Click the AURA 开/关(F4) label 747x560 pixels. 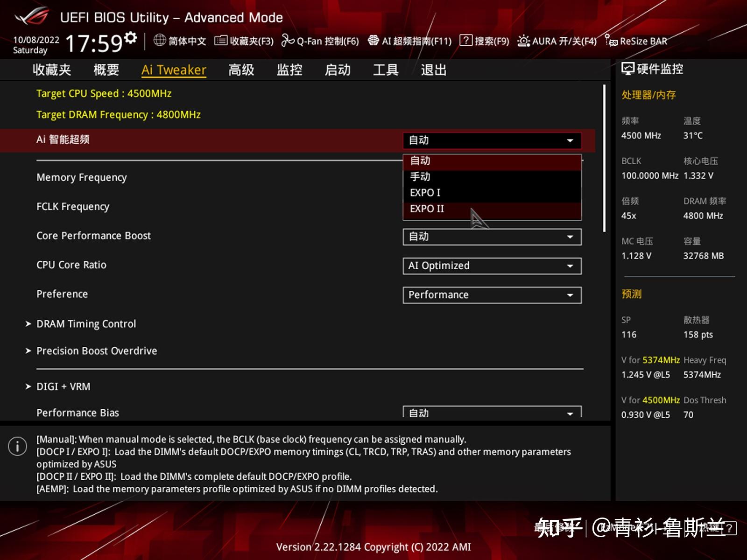click(x=564, y=41)
